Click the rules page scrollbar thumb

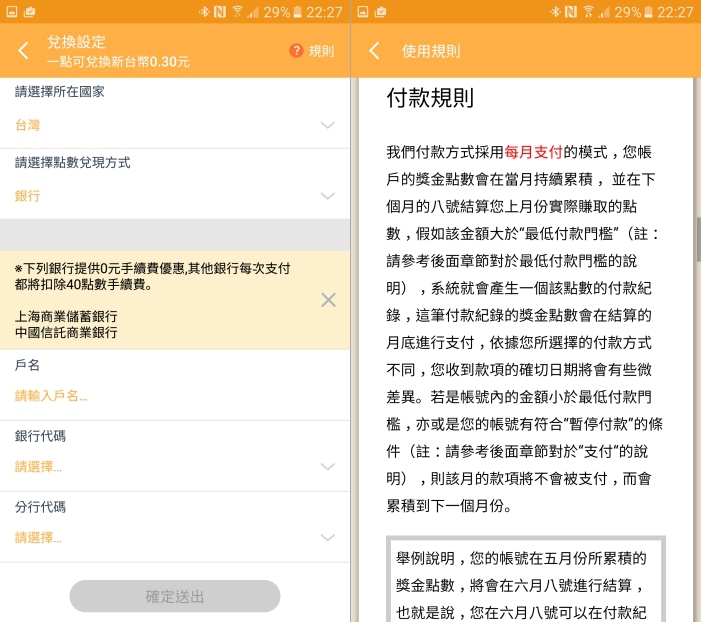point(698,239)
